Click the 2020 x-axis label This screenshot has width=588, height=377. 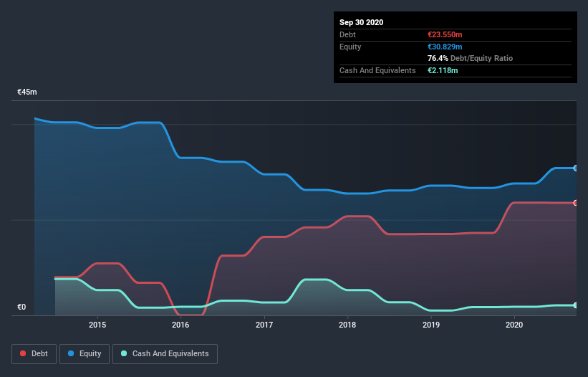click(x=514, y=325)
